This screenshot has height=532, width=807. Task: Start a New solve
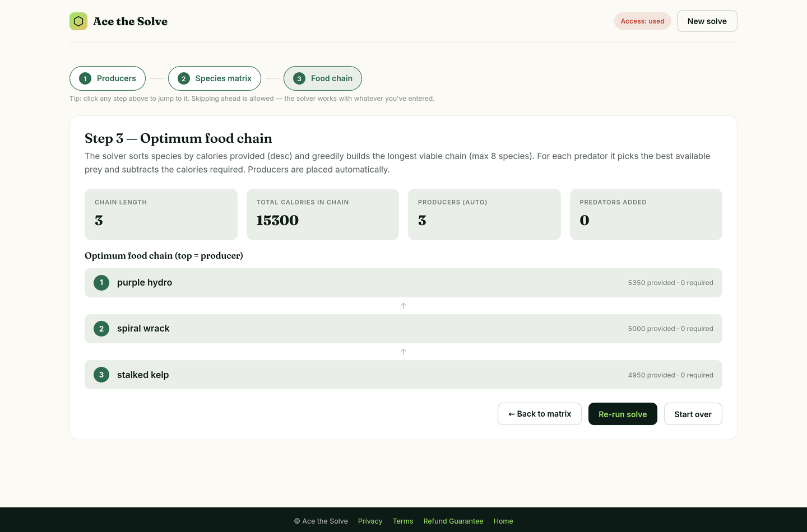(707, 21)
